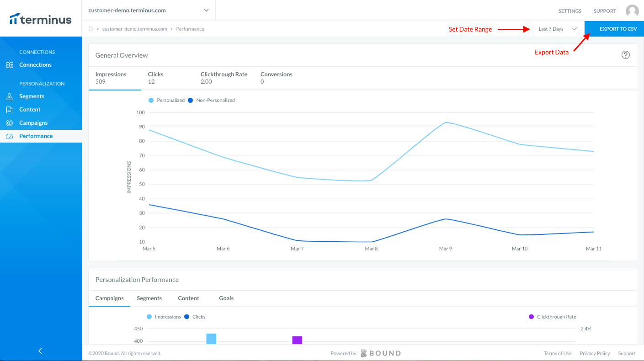This screenshot has height=361, width=644.
Task: Click customer-demo.terminus.com breadcrumb link
Action: (x=135, y=29)
